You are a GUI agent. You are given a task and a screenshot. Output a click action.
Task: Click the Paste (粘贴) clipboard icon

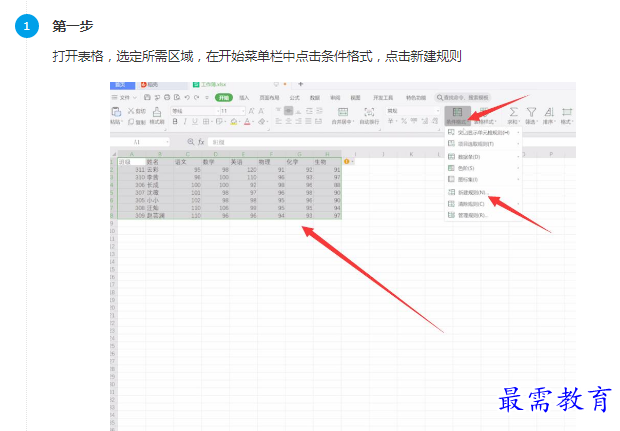coord(116,112)
